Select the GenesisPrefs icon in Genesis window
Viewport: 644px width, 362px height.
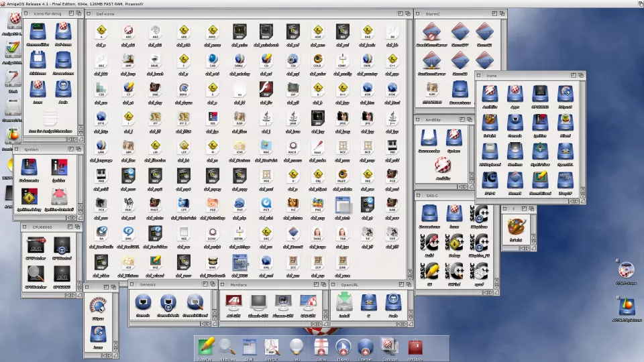point(168,304)
